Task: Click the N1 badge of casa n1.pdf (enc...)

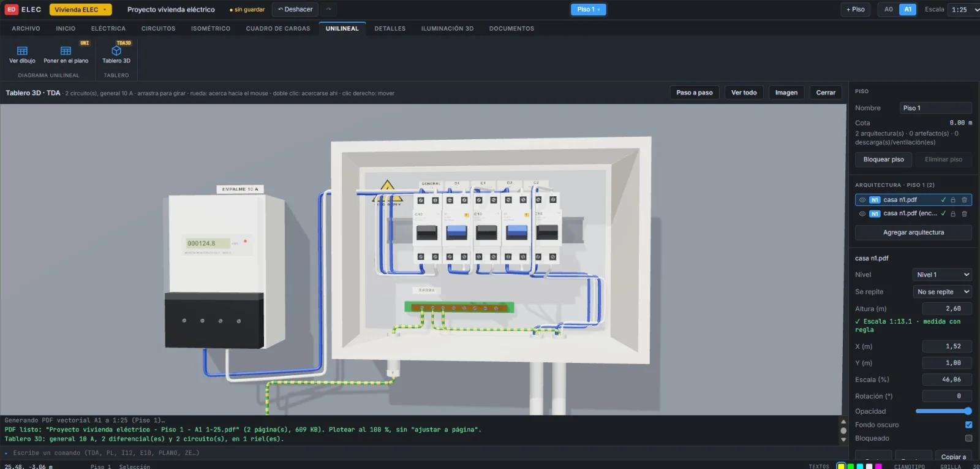Action: tap(875, 214)
